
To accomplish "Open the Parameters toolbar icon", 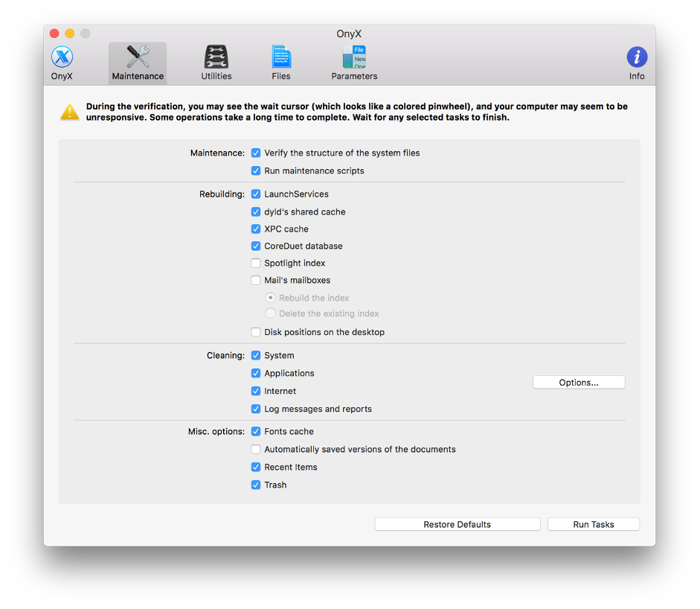I will pos(354,58).
